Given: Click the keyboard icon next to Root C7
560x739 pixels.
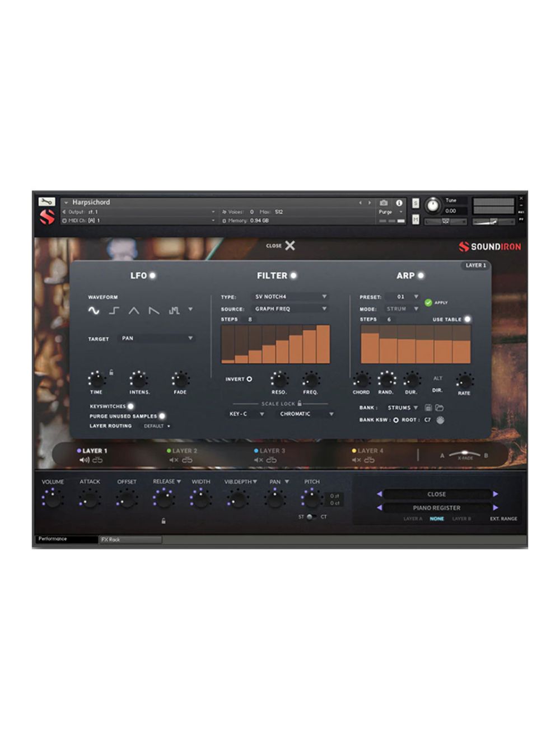Looking at the screenshot, I should pyautogui.click(x=440, y=420).
